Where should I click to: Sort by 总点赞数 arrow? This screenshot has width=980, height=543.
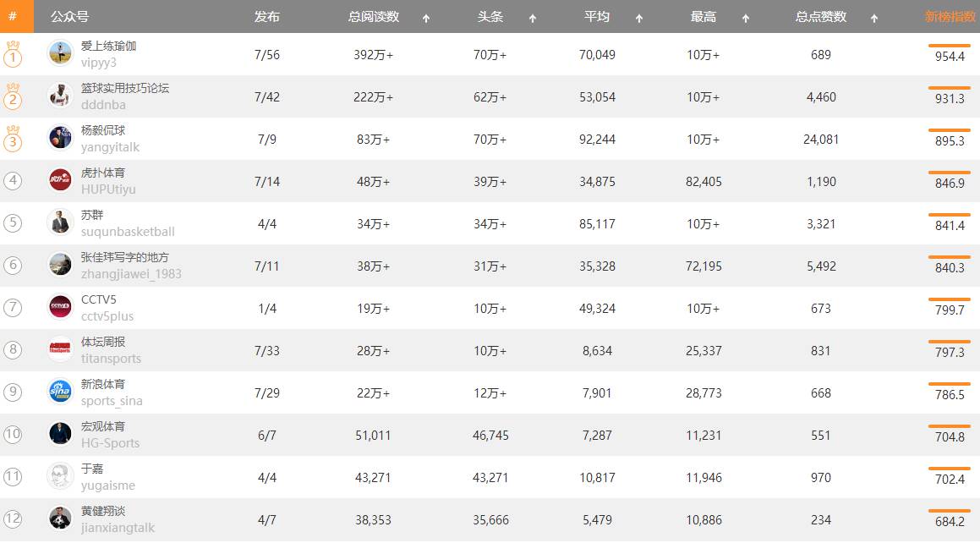pos(874,18)
